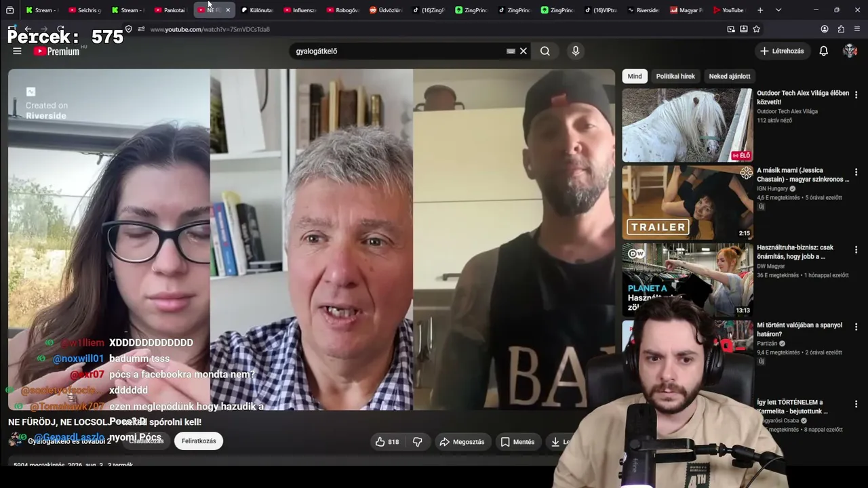Screen dimensions: 868x488
Task: Switch to the Különutas browser tab
Action: (x=256, y=10)
